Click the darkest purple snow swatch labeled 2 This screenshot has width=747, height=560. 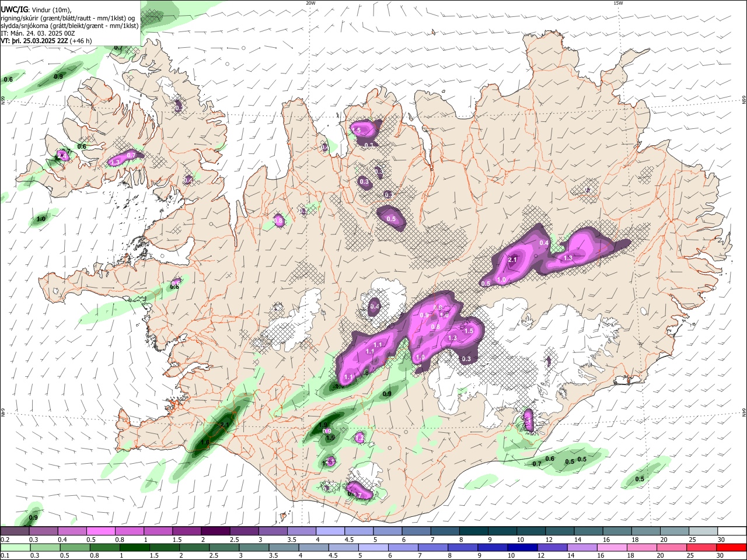215,531
